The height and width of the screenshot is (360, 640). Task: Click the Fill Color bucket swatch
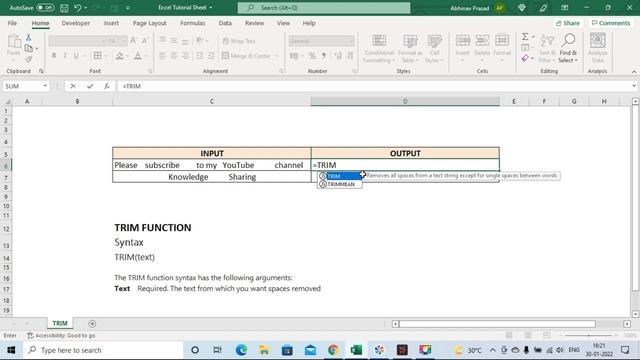[x=120, y=56]
